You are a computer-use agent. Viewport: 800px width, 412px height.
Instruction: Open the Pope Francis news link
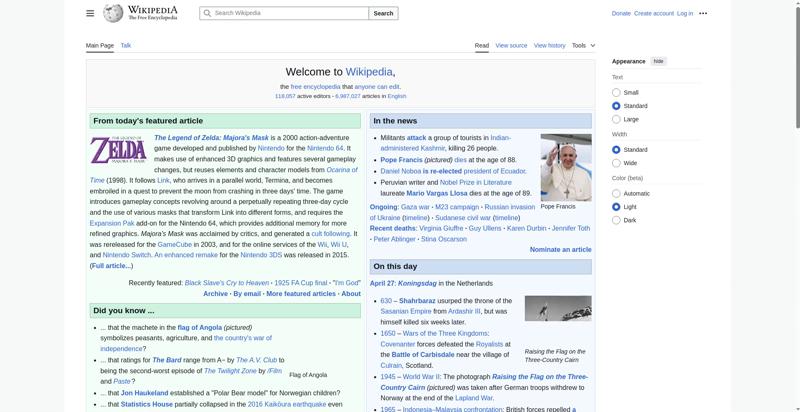pos(402,160)
